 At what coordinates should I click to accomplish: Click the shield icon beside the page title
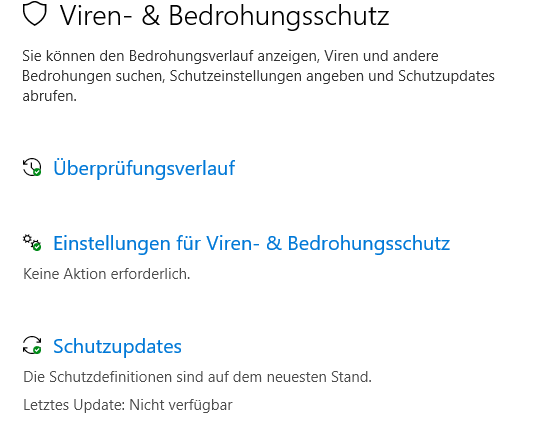[x=34, y=14]
